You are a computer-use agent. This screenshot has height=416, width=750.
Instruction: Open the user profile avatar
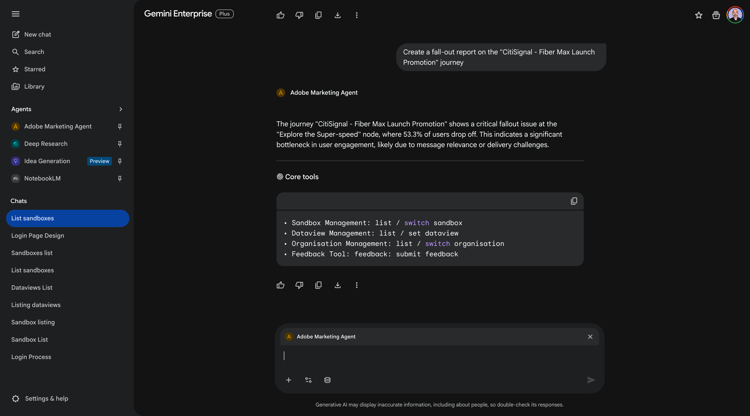pyautogui.click(x=735, y=15)
